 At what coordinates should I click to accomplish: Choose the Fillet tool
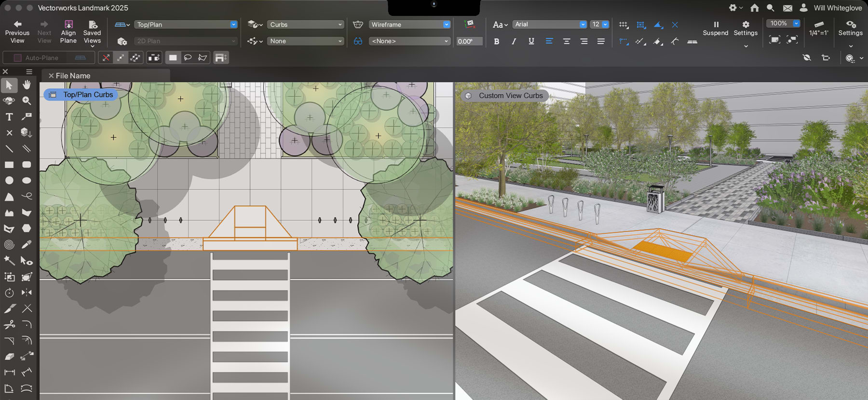coord(27,324)
